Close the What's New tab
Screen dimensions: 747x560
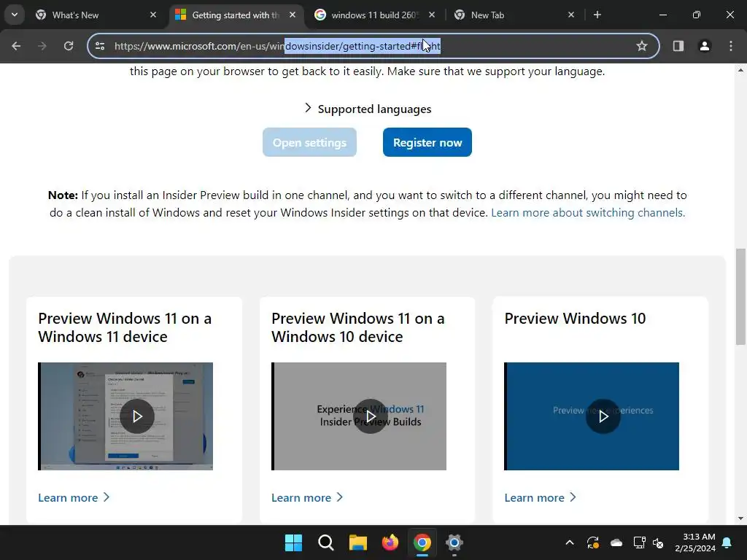pyautogui.click(x=153, y=15)
